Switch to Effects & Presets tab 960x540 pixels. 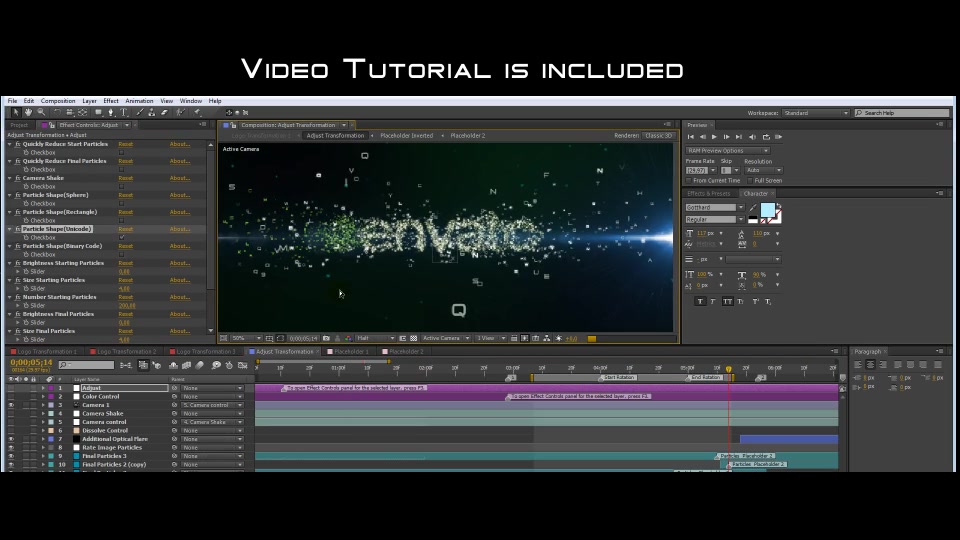click(x=708, y=193)
